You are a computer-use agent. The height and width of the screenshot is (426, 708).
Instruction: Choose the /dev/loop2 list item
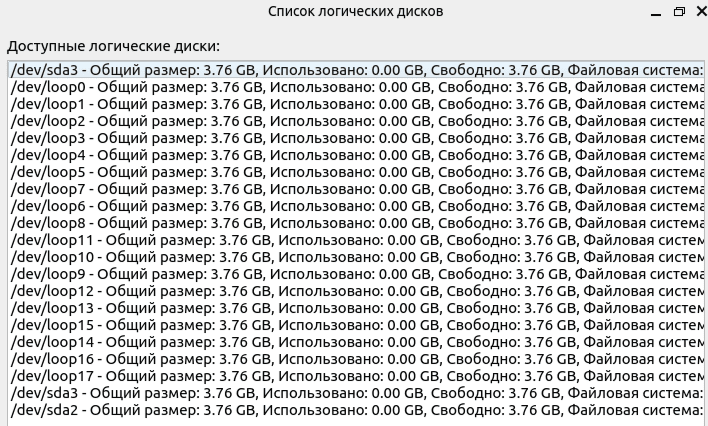[356, 122]
